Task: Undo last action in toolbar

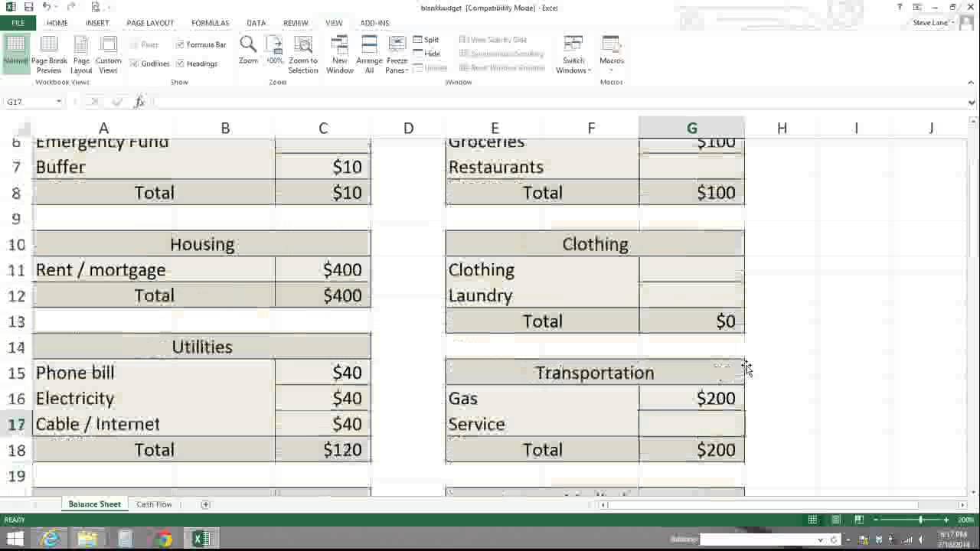Action: tap(47, 7)
